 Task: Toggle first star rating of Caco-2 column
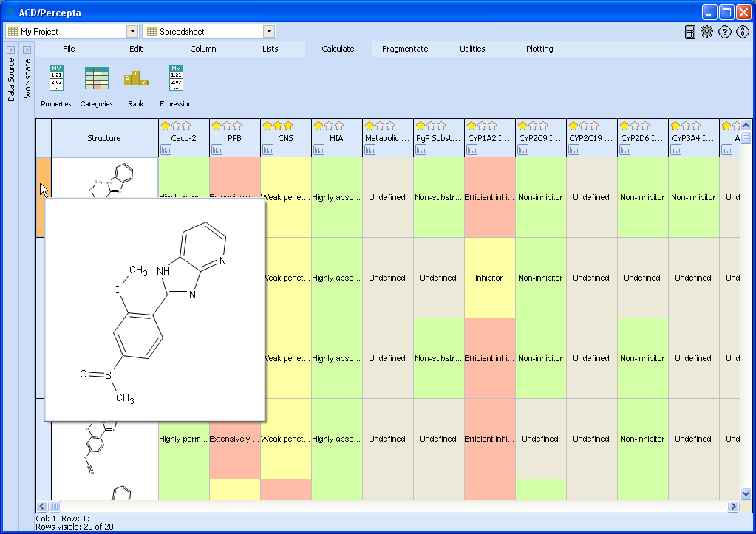point(166,126)
